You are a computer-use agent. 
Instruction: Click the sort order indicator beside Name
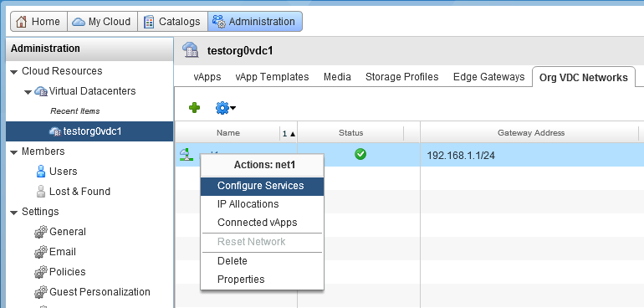(289, 133)
